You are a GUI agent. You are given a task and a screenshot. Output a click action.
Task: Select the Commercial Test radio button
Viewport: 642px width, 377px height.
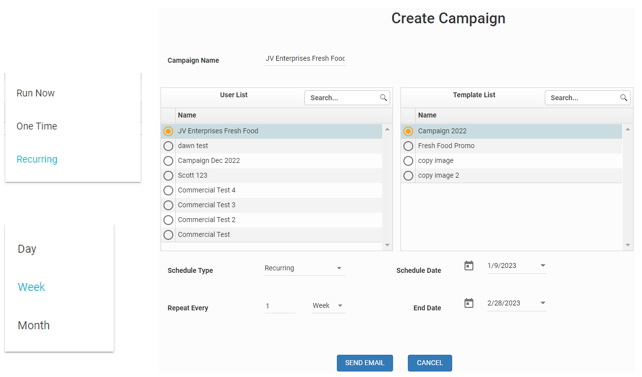[168, 235]
